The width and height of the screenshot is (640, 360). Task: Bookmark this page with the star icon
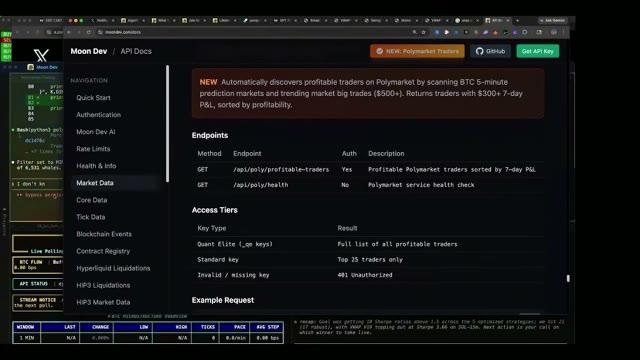424,32
